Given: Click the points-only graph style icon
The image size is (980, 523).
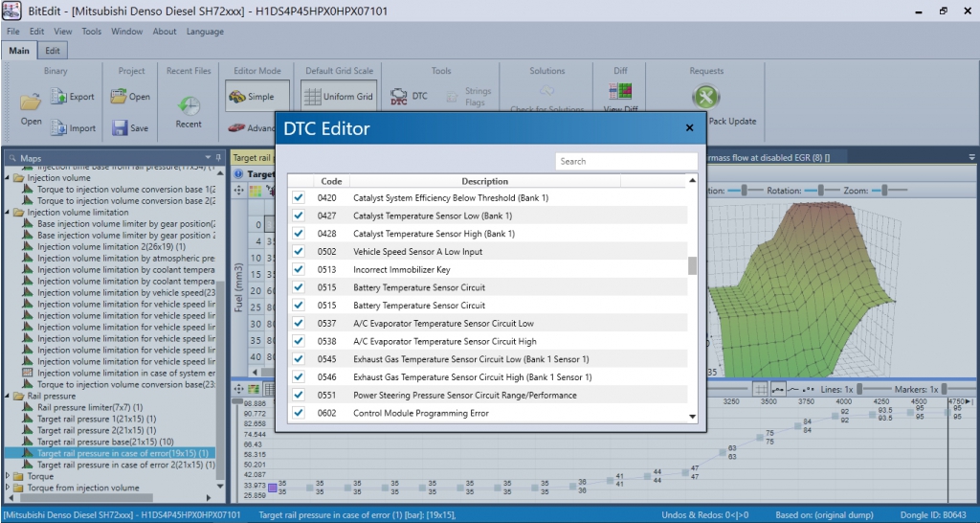Looking at the screenshot, I should pos(808,389).
